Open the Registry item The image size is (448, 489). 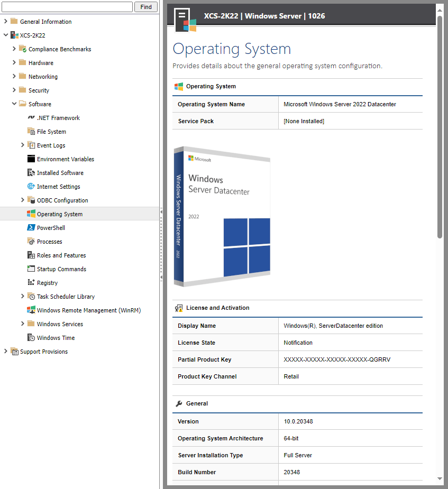[48, 282]
